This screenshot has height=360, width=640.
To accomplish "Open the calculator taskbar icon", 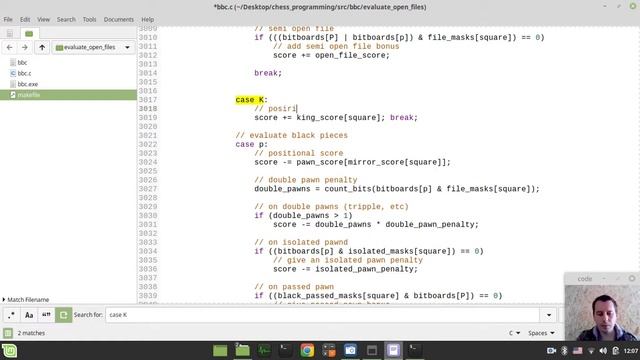I will pyautogui.click(x=329, y=351).
